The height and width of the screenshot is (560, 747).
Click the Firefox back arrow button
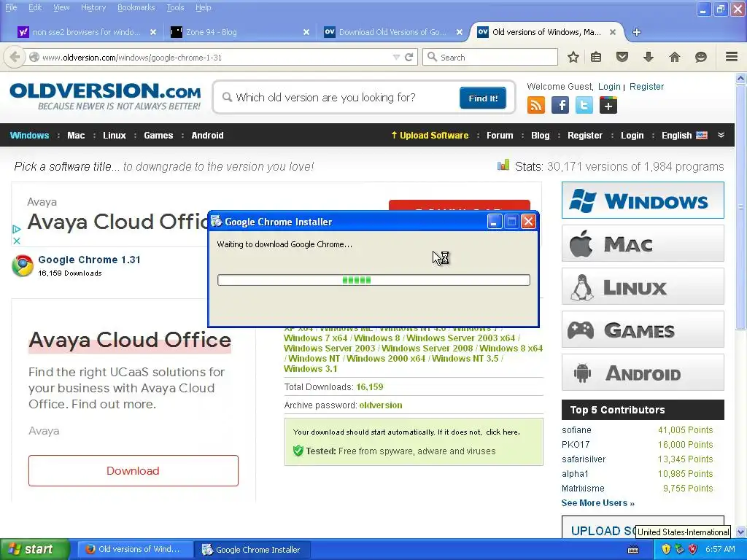15,57
